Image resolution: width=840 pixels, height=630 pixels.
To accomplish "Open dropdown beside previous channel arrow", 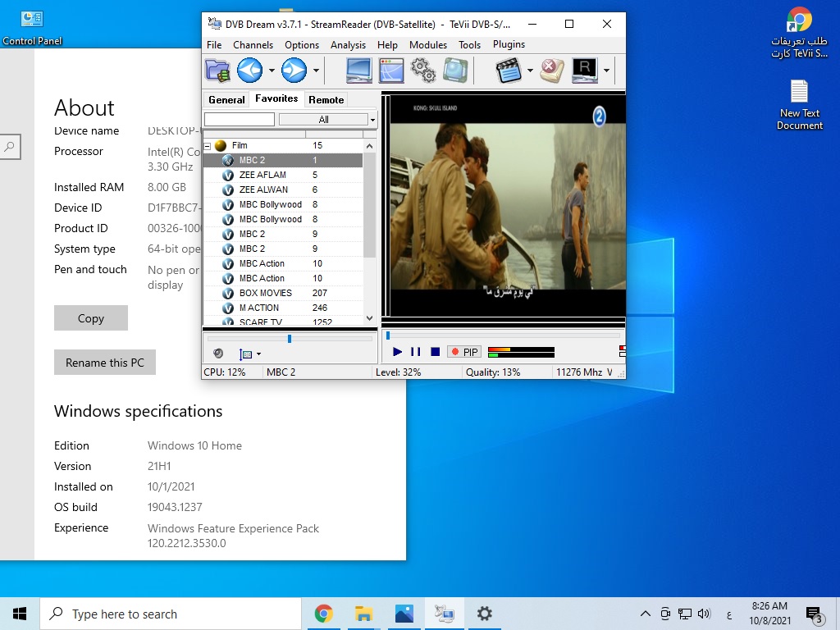I will [x=272, y=71].
